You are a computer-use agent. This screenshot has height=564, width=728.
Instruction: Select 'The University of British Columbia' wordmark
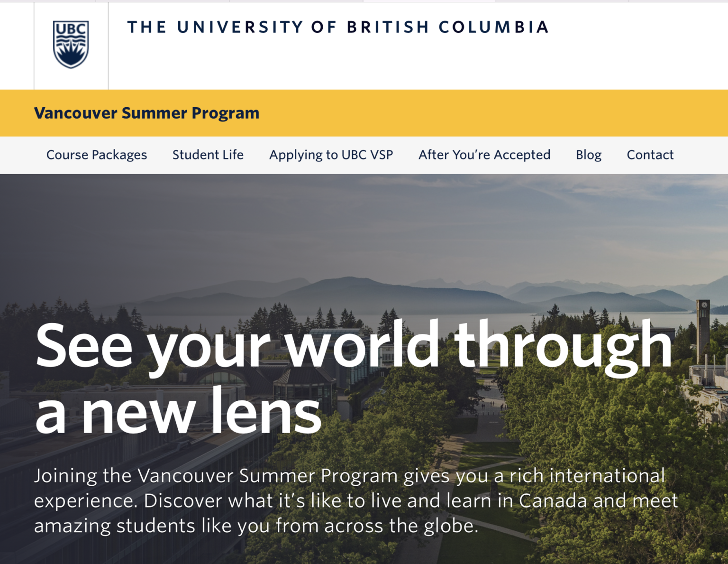click(337, 27)
